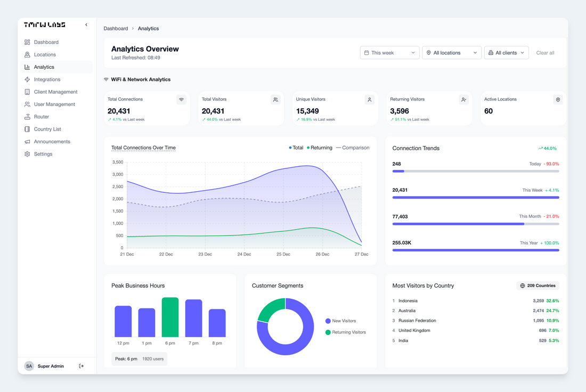Toggle the Returning series in chart legend
Screen dimensions: 586x392
320,148
